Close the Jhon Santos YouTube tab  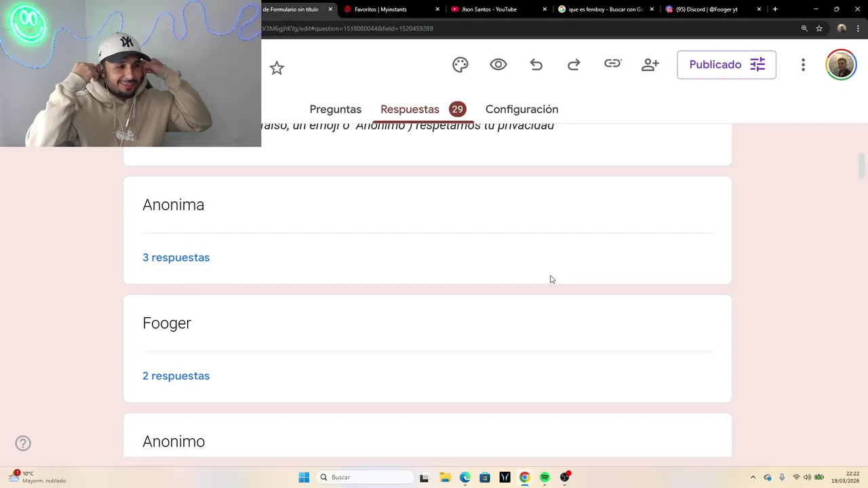click(x=545, y=9)
